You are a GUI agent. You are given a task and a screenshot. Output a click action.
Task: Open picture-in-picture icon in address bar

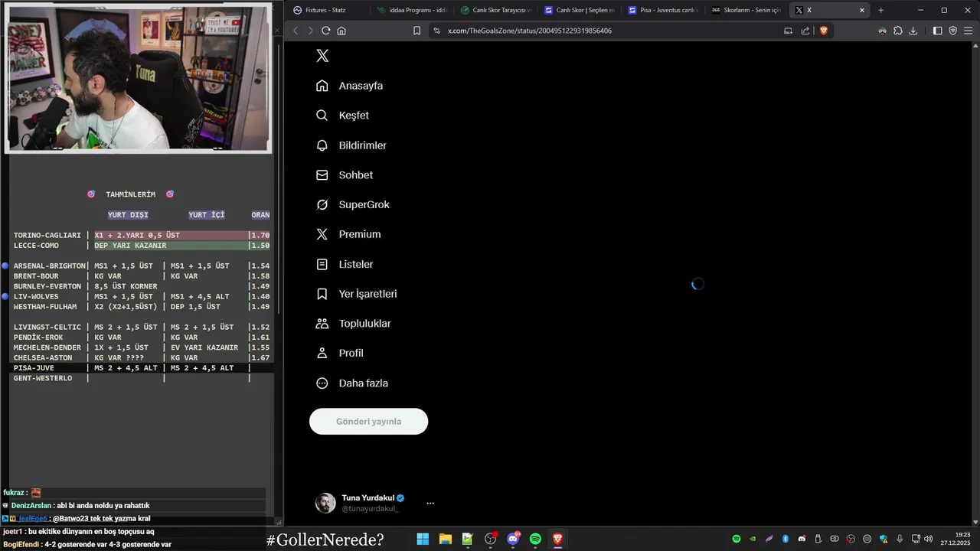click(x=788, y=31)
